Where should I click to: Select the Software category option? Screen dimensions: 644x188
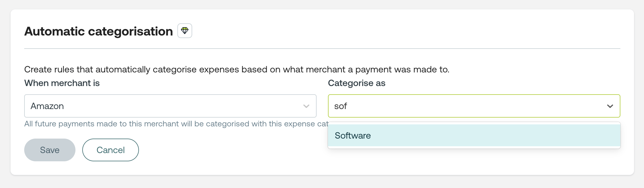353,135
